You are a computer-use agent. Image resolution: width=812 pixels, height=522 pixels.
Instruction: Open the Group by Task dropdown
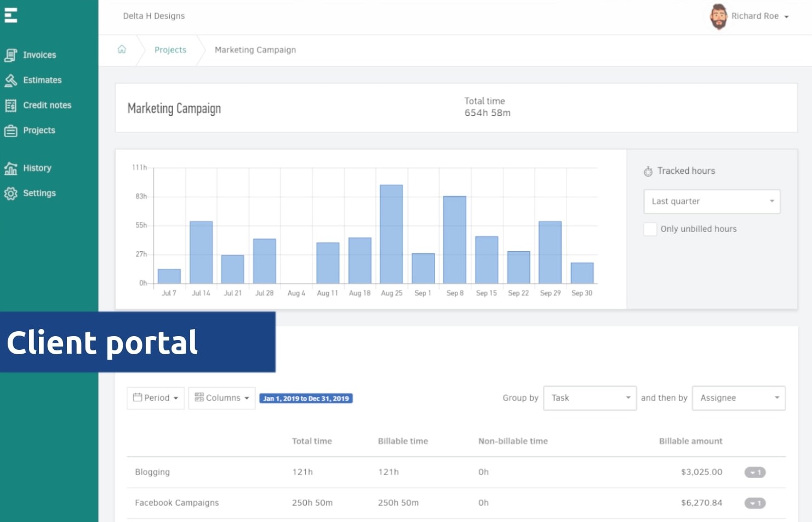click(x=590, y=398)
